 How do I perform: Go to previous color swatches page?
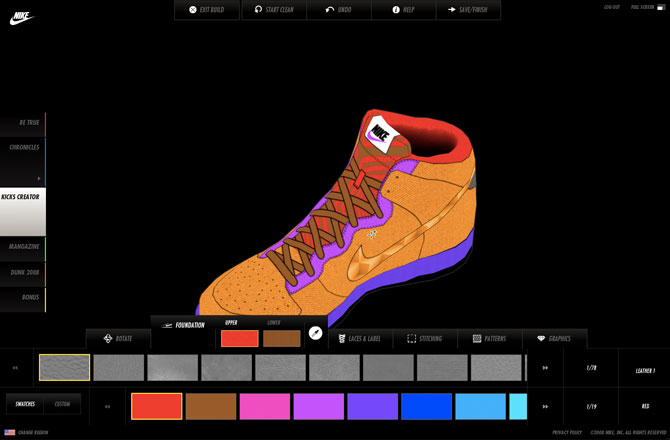107,406
